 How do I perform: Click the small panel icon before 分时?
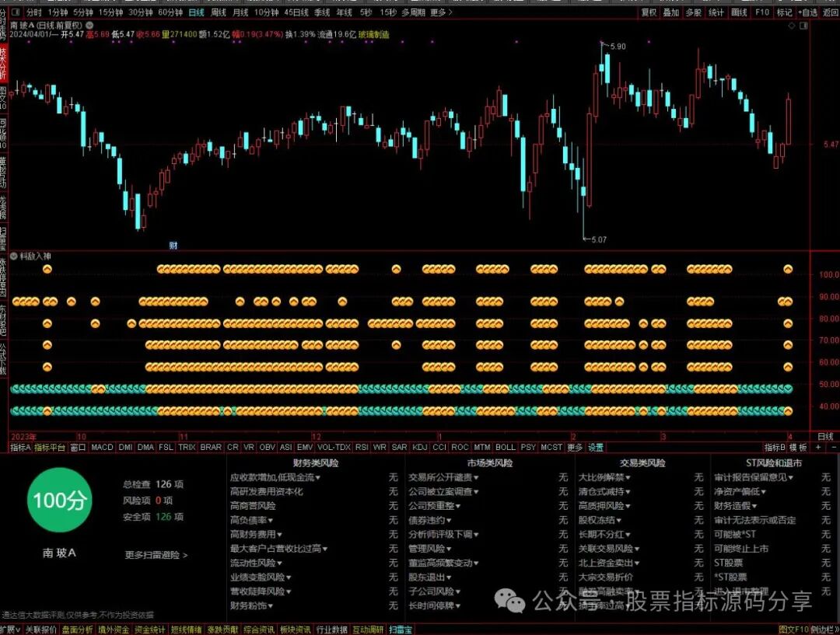click(x=15, y=12)
